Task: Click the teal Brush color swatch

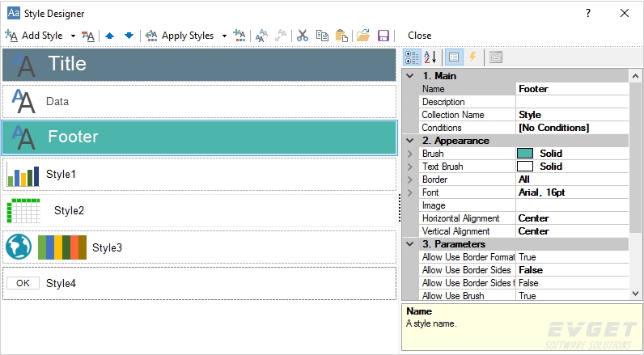Action: (525, 154)
